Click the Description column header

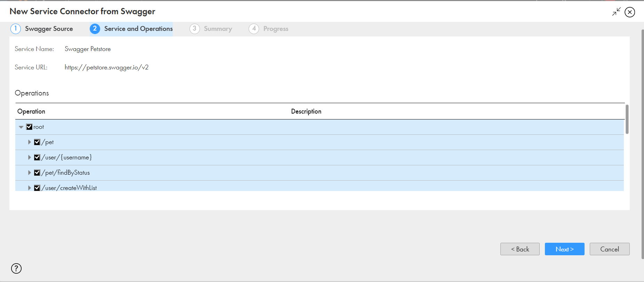click(306, 111)
